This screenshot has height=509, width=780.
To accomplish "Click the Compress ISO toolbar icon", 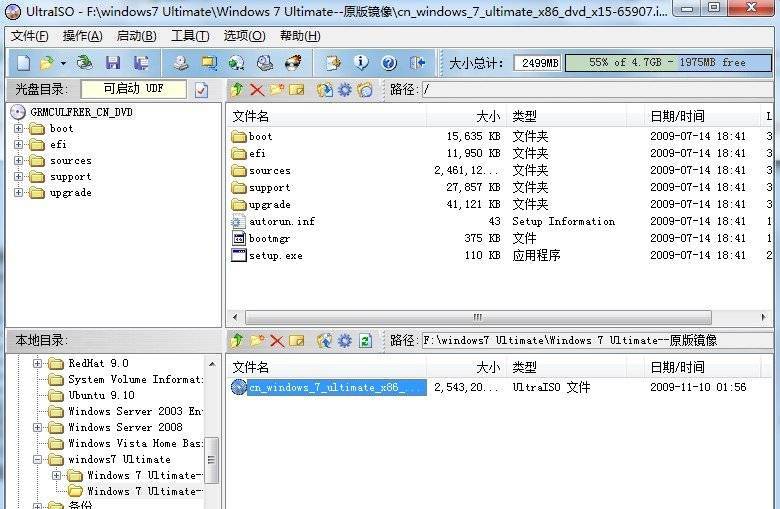I will 209,63.
